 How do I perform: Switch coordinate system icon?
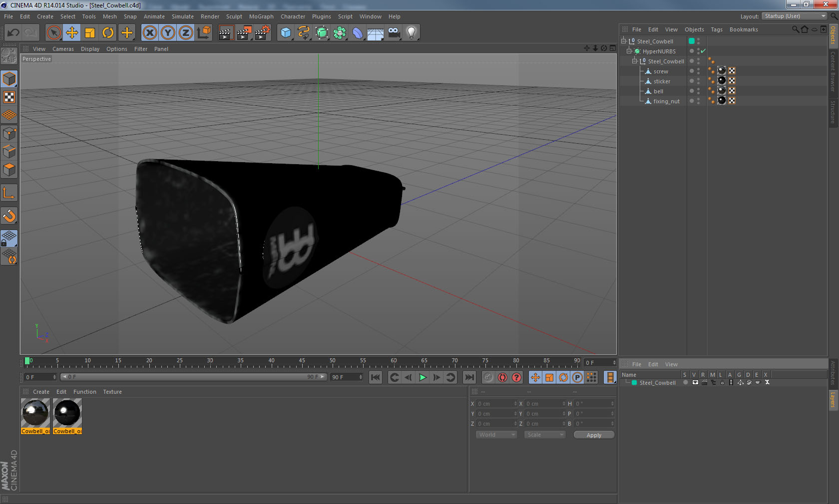204,33
